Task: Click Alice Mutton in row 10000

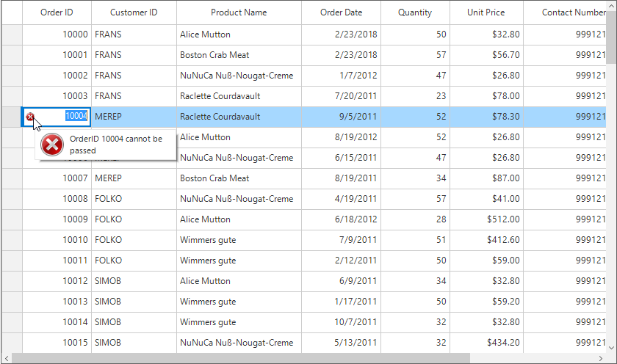Action: pos(239,34)
